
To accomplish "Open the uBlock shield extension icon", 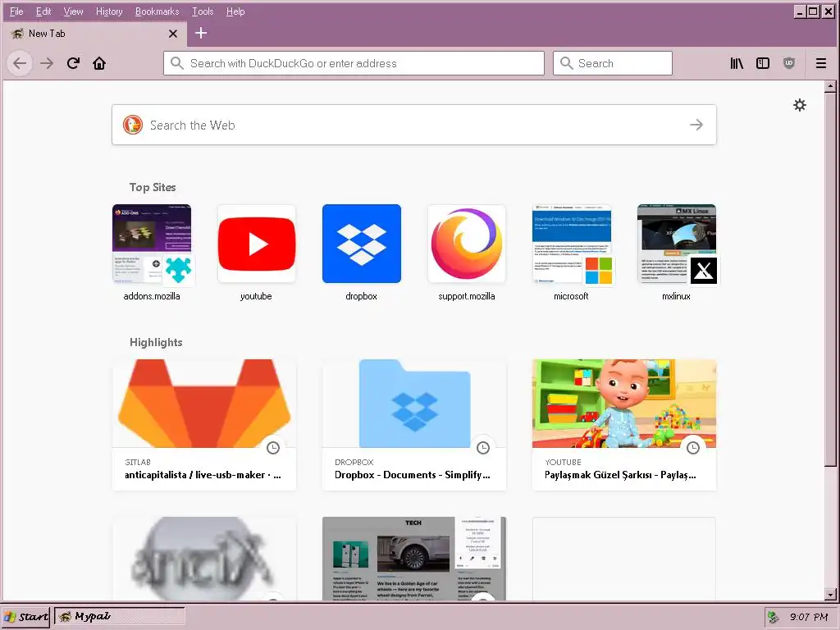I will [788, 63].
